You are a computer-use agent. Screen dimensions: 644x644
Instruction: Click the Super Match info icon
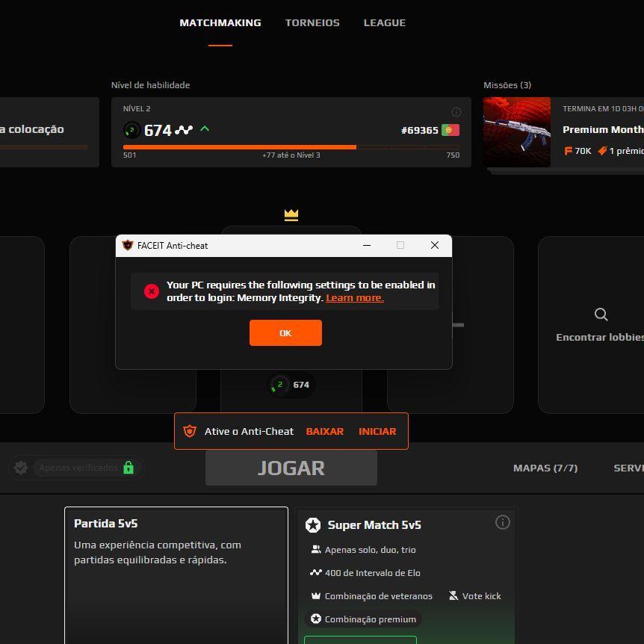[503, 522]
